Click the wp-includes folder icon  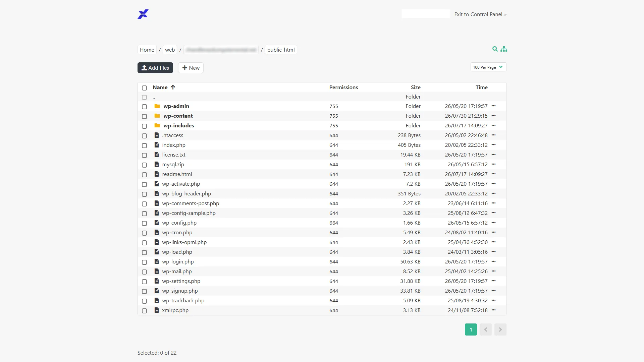(x=157, y=125)
